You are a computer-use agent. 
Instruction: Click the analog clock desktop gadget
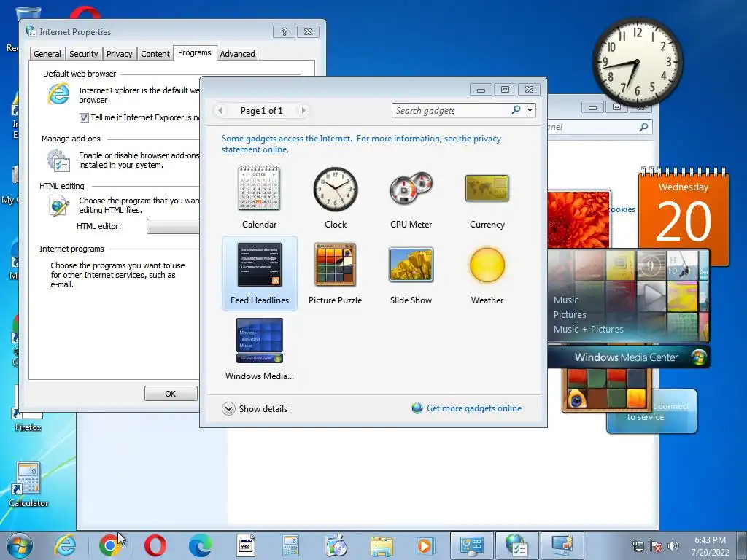pos(637,63)
